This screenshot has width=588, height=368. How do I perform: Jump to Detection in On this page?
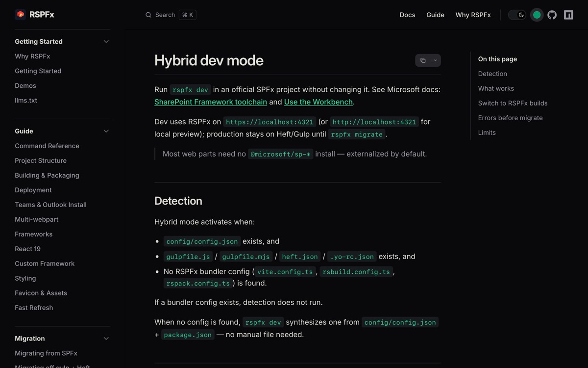tap(492, 74)
